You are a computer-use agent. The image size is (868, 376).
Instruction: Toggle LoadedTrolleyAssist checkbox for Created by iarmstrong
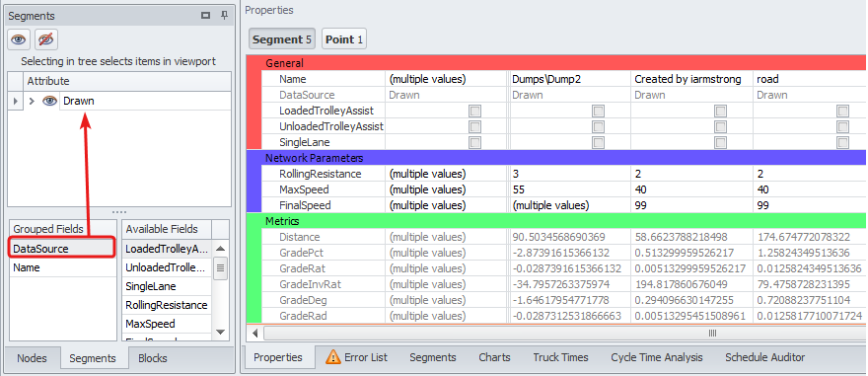pyautogui.click(x=720, y=111)
